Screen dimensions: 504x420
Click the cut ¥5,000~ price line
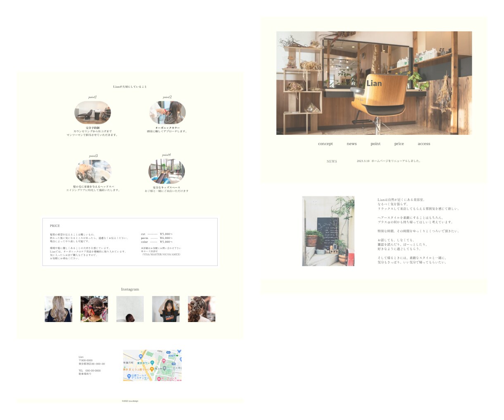[157, 234]
